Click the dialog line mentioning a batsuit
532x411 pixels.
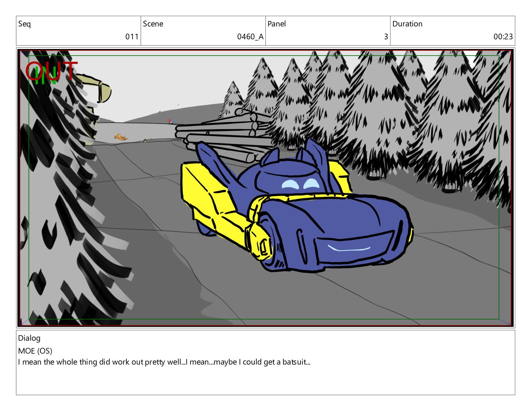[164, 362]
